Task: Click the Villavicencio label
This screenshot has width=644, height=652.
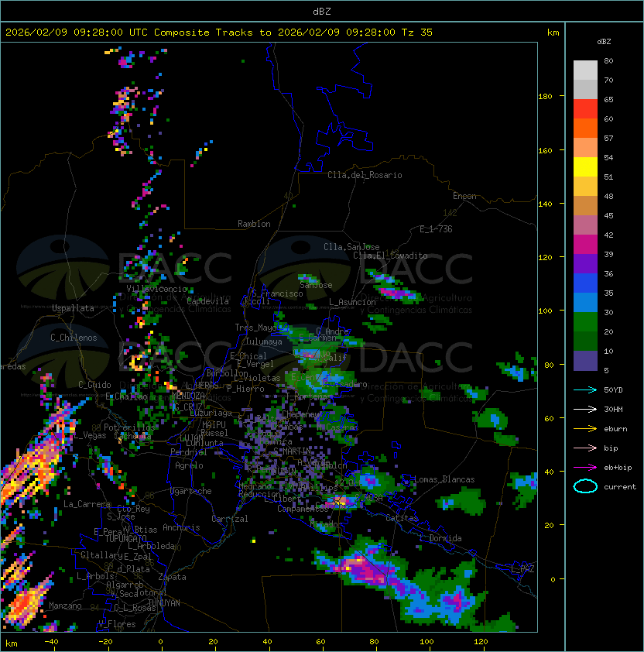Action: point(156,289)
